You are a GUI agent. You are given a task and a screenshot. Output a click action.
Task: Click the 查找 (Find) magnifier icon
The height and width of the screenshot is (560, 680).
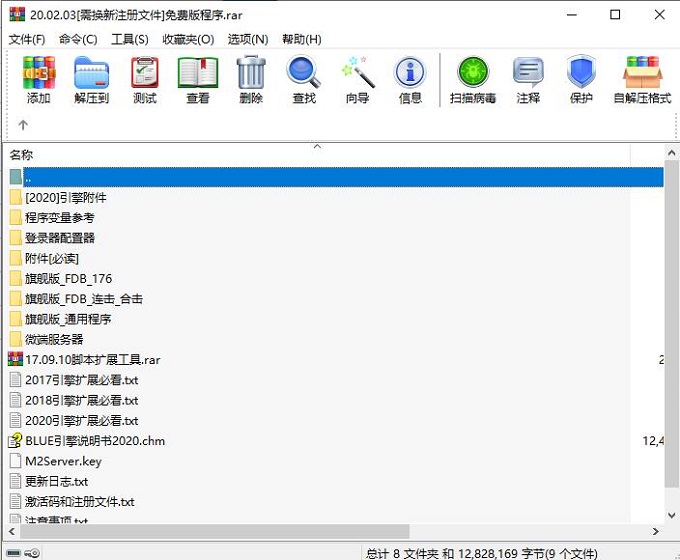pyautogui.click(x=304, y=72)
